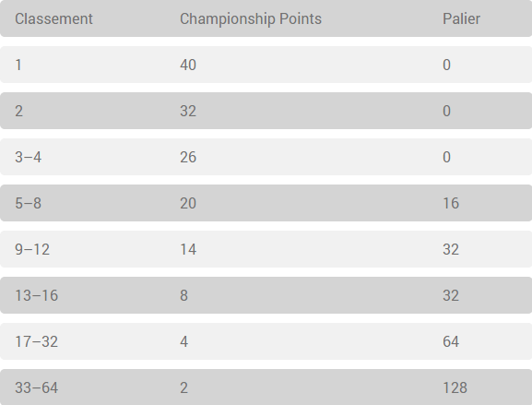Select the 13–16 classement cell
Viewport: 532px width, 405px height.
(x=36, y=295)
